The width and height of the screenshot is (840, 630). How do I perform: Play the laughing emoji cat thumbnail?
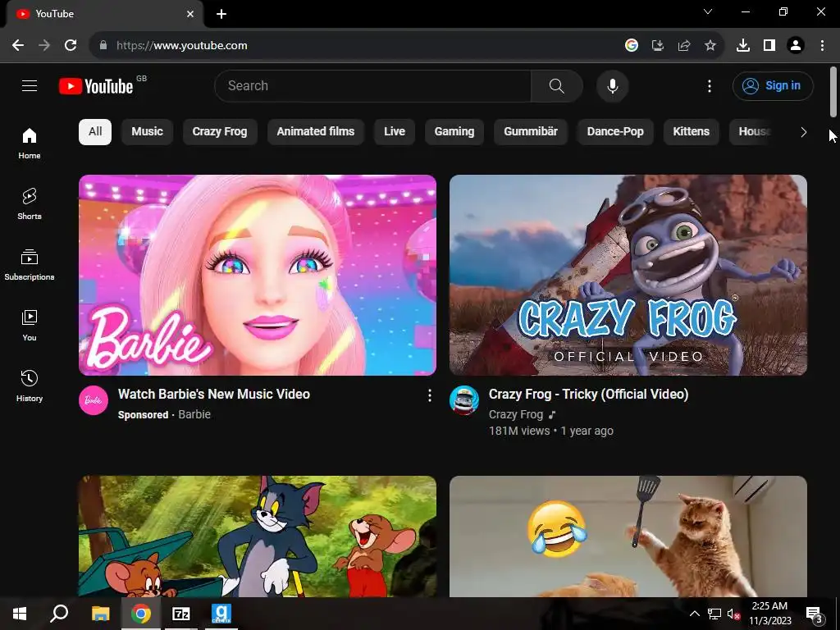(x=628, y=536)
